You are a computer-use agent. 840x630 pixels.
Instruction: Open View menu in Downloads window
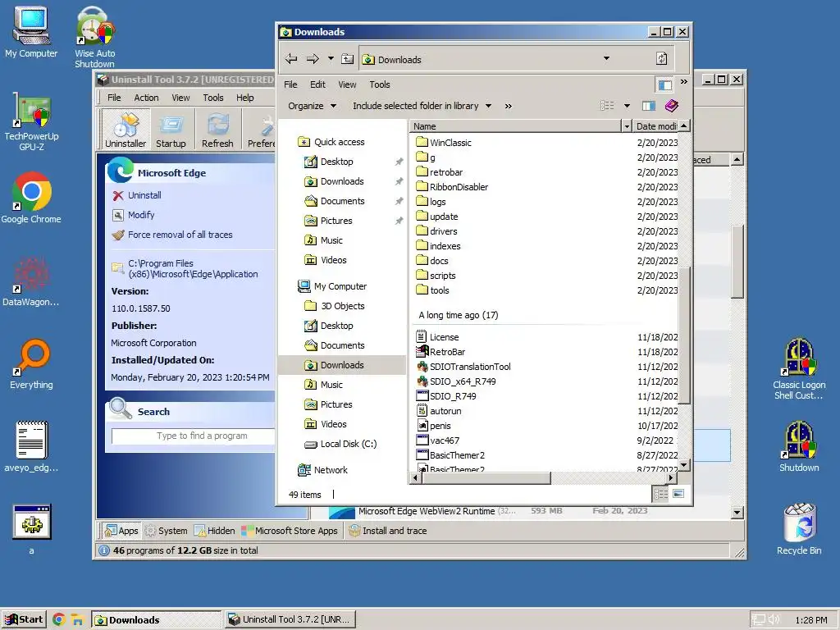347,84
